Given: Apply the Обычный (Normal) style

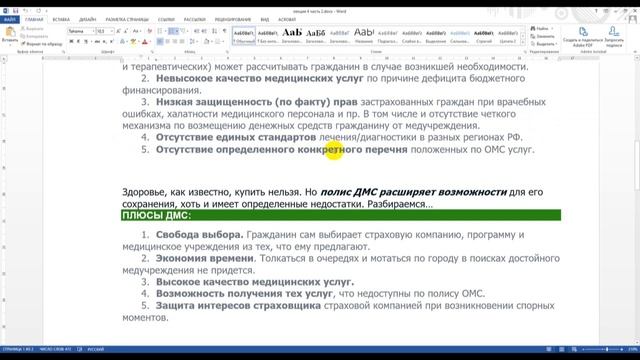Looking at the screenshot, I should point(244,36).
